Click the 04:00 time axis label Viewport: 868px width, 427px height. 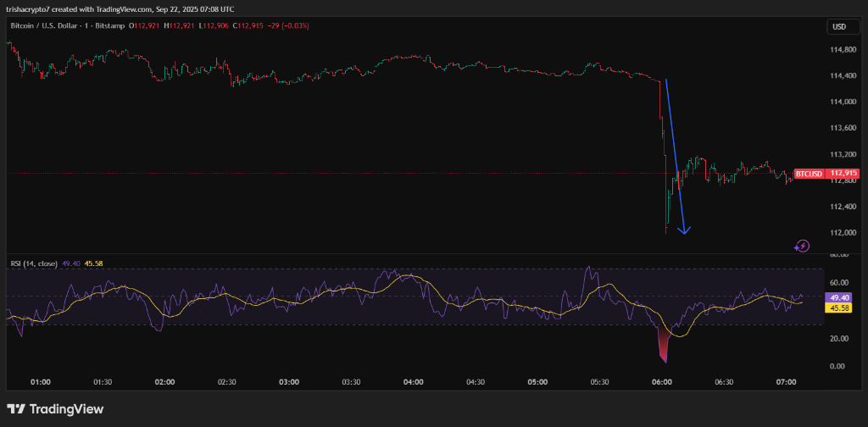tap(414, 382)
